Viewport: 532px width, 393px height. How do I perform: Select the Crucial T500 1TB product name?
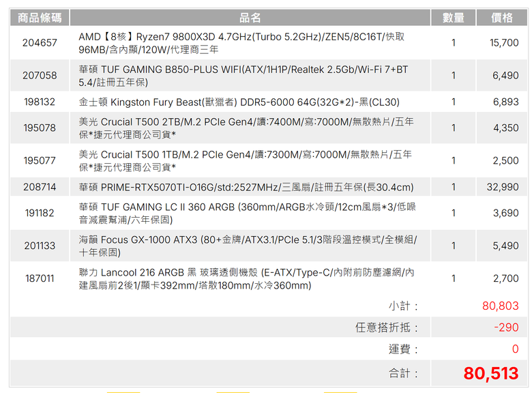[x=245, y=161]
